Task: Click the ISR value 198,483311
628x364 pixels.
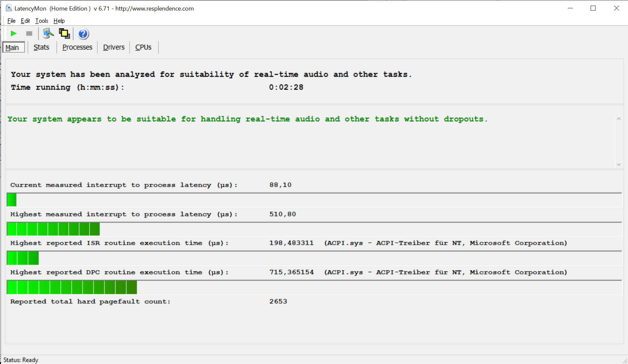Action: click(x=291, y=243)
